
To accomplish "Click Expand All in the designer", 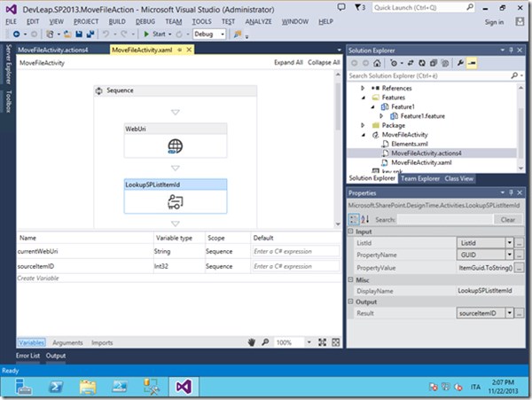I will coord(288,62).
